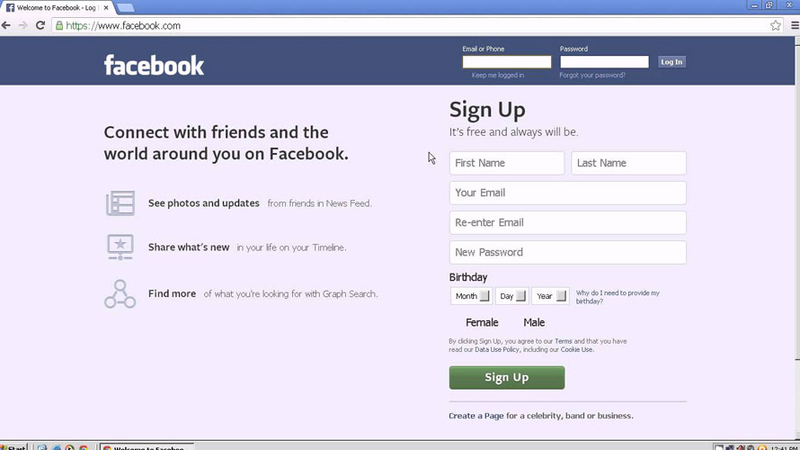
Task: Select the Male gender option
Action: (534, 322)
